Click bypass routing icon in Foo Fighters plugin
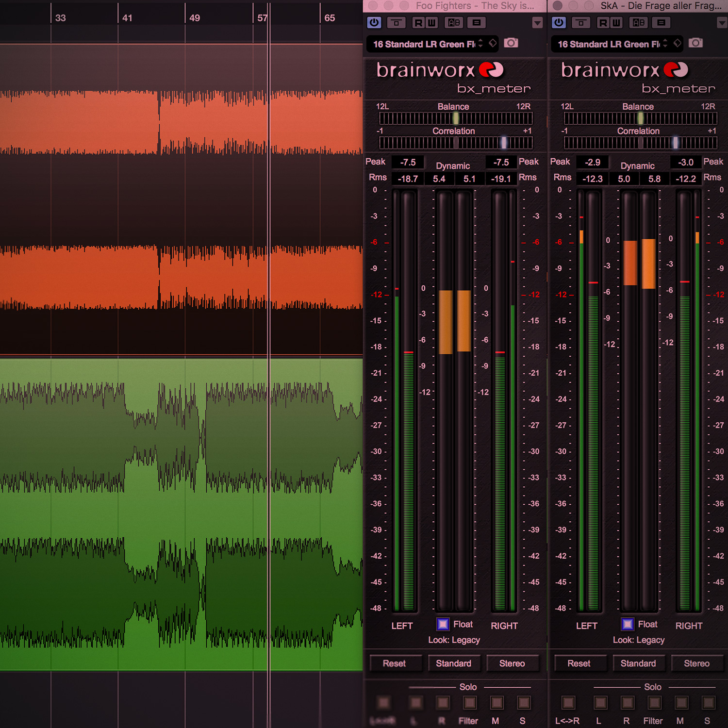The image size is (728, 728). click(397, 22)
